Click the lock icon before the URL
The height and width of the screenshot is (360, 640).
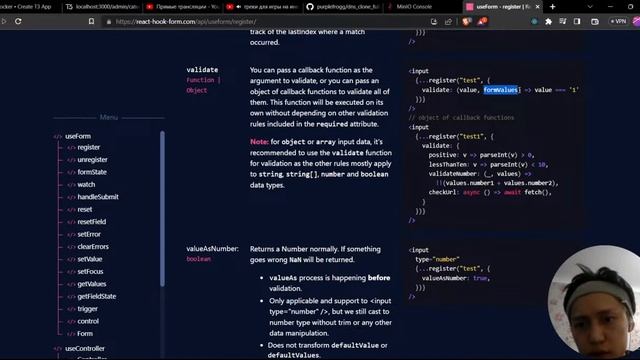pyautogui.click(x=109, y=22)
